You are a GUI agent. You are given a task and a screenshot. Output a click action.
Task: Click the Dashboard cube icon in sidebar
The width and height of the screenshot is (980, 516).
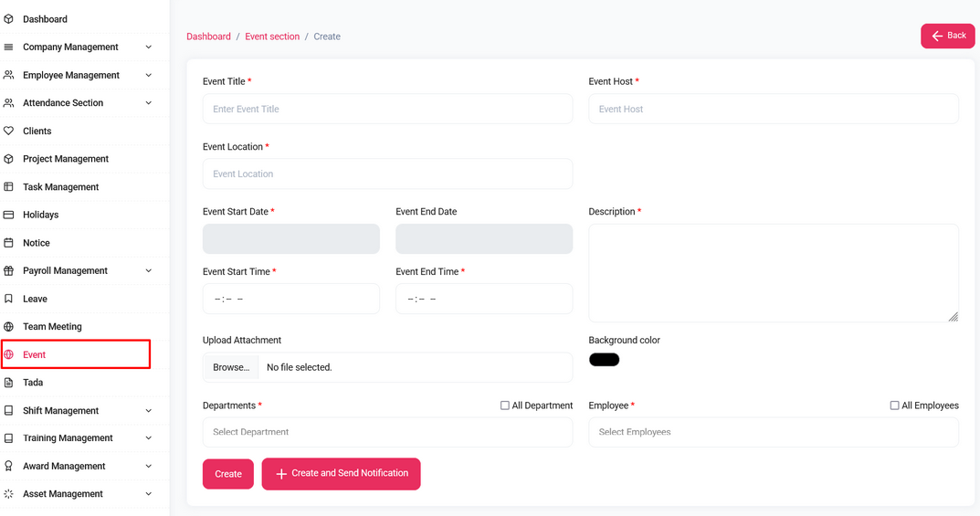click(9, 19)
